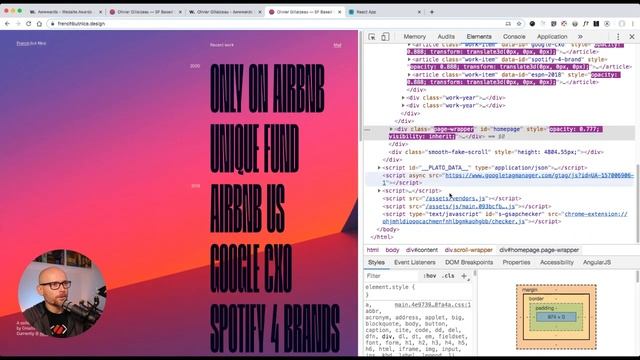Open the AngularJS sub-tab

597,262
